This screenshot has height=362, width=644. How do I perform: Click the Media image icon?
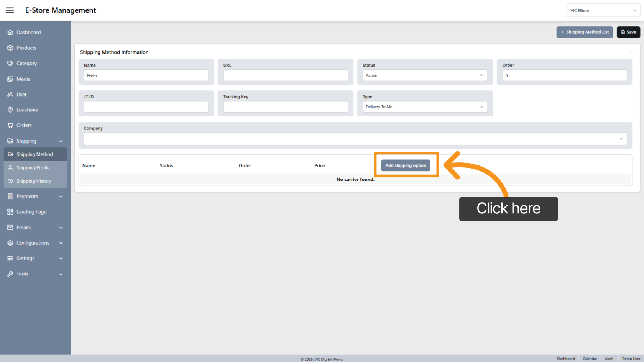pos(10,79)
